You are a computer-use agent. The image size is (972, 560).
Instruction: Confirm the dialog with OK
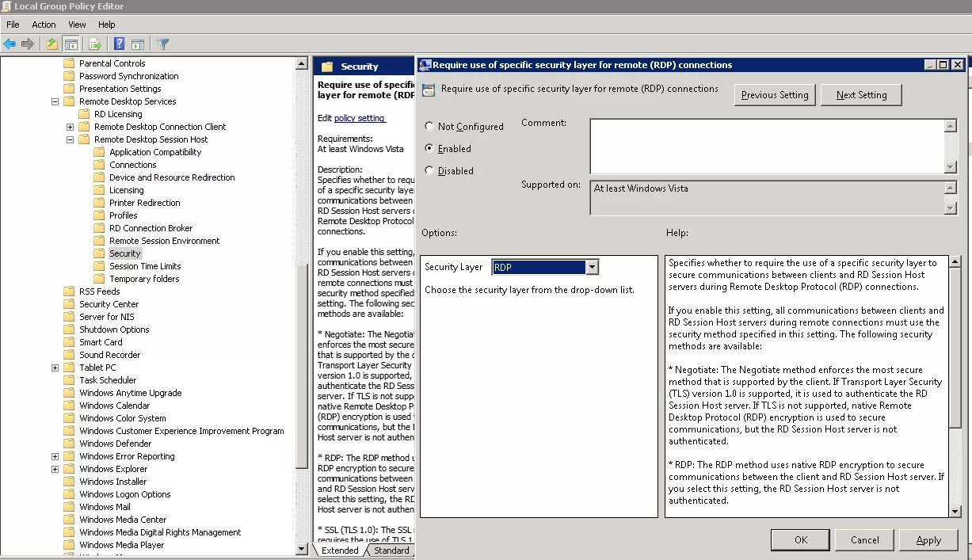800,539
